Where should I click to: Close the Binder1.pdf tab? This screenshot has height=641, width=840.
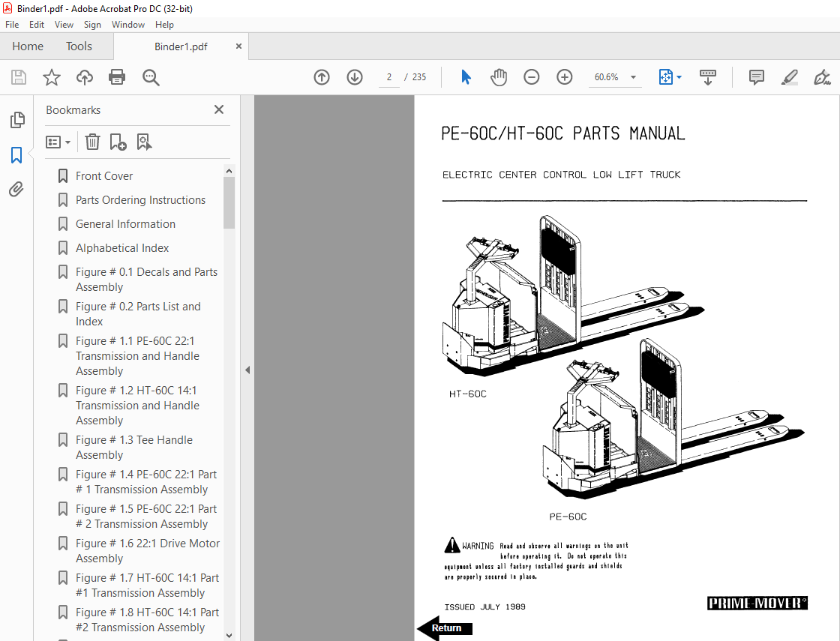[x=239, y=46]
